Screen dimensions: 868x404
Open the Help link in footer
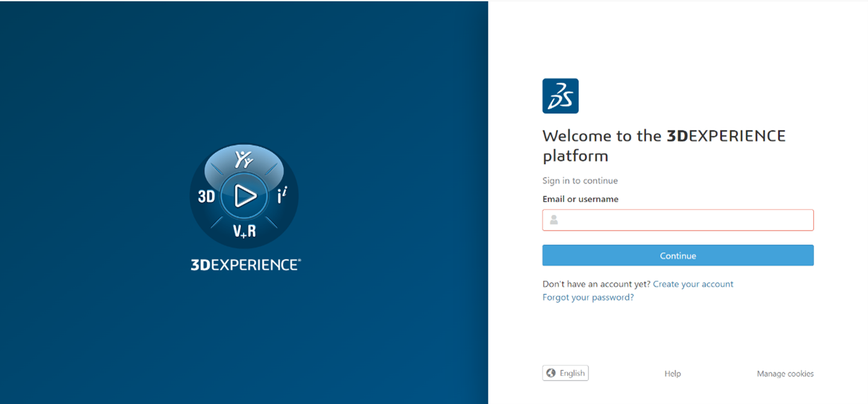[x=672, y=374]
